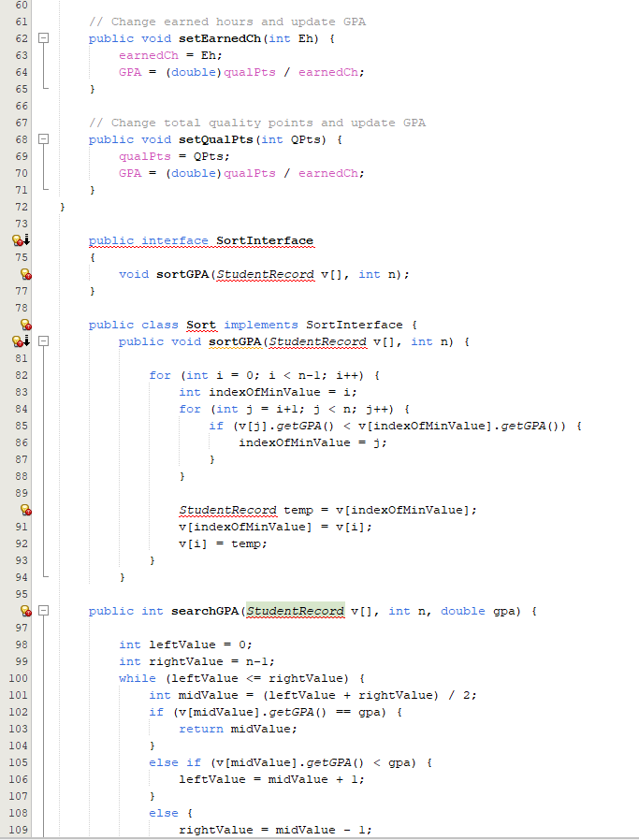639x840 pixels.
Task: Click the error bulb beside the interface's void sortGPA declaration
Action: [25, 274]
